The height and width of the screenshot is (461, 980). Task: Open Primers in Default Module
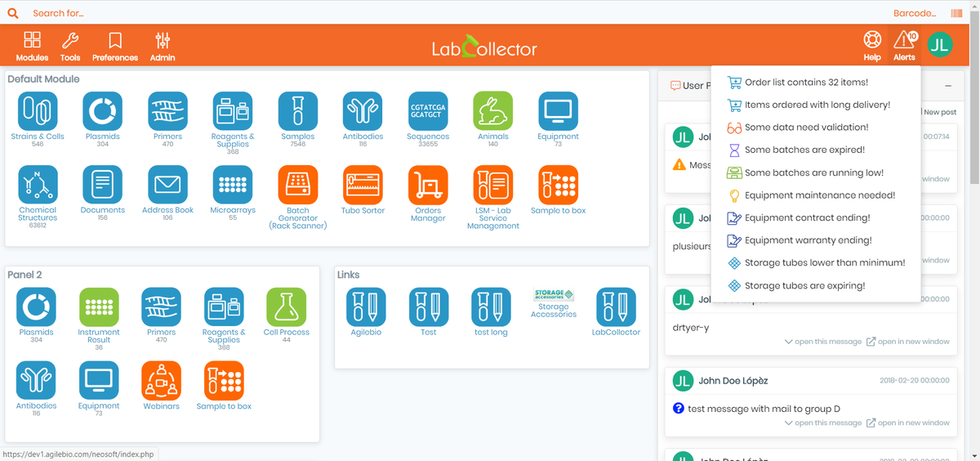[167, 111]
